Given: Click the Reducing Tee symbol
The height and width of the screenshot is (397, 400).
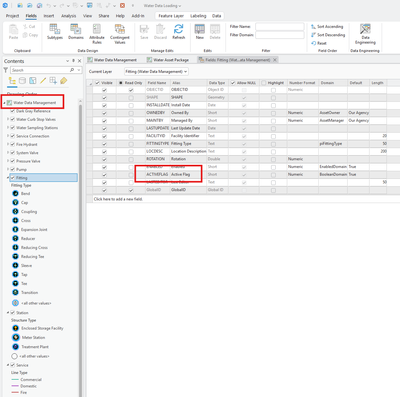Looking at the screenshot, I should point(15,256).
